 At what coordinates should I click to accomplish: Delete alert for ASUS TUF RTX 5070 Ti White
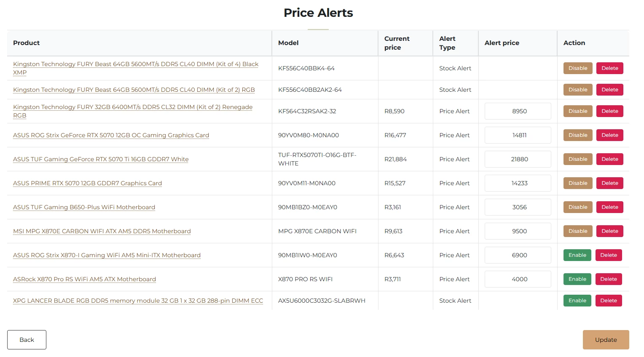click(610, 159)
